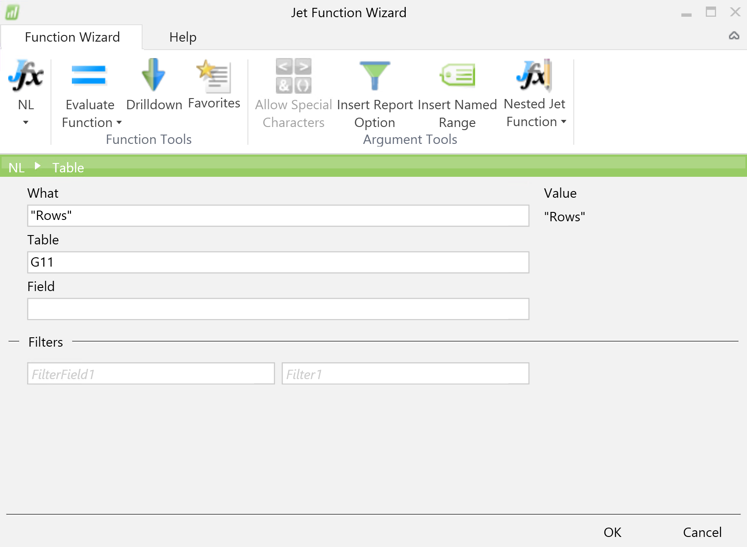Image resolution: width=747 pixels, height=547 pixels.
Task: Focus the What input field
Action: [278, 216]
